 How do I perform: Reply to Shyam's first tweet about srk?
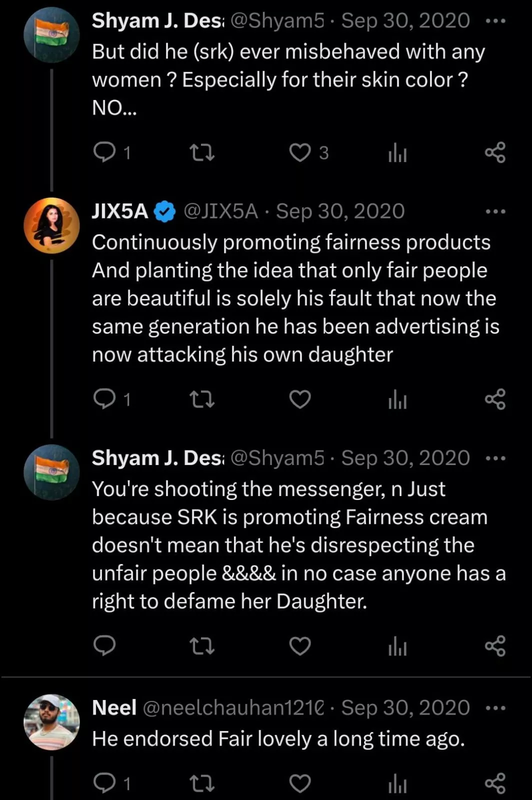(x=104, y=152)
